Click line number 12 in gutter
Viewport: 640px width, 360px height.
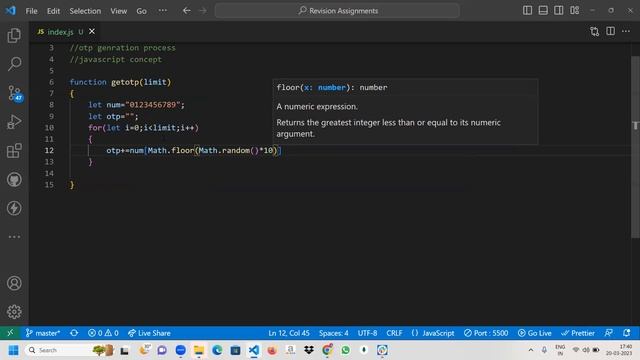point(49,150)
